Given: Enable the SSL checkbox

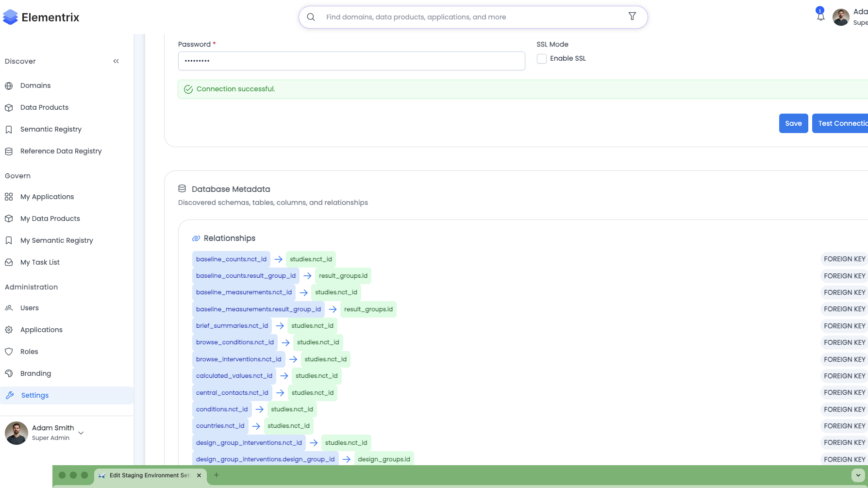Looking at the screenshot, I should point(542,59).
